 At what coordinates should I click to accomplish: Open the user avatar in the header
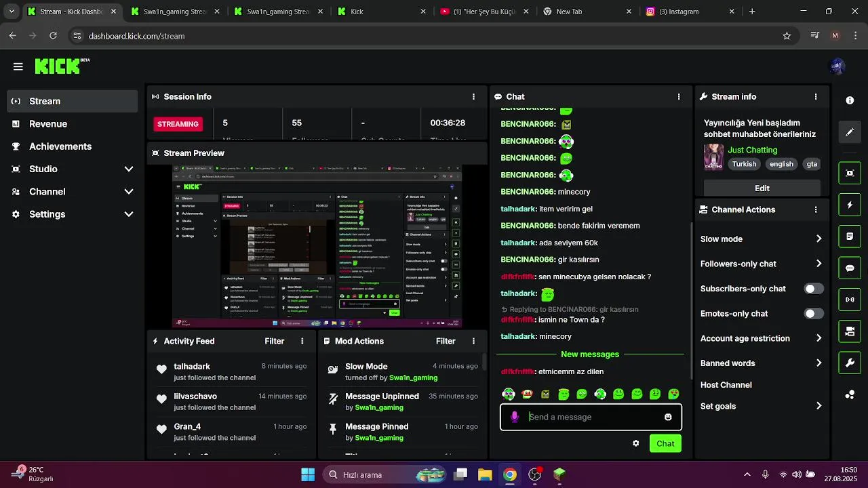[837, 66]
